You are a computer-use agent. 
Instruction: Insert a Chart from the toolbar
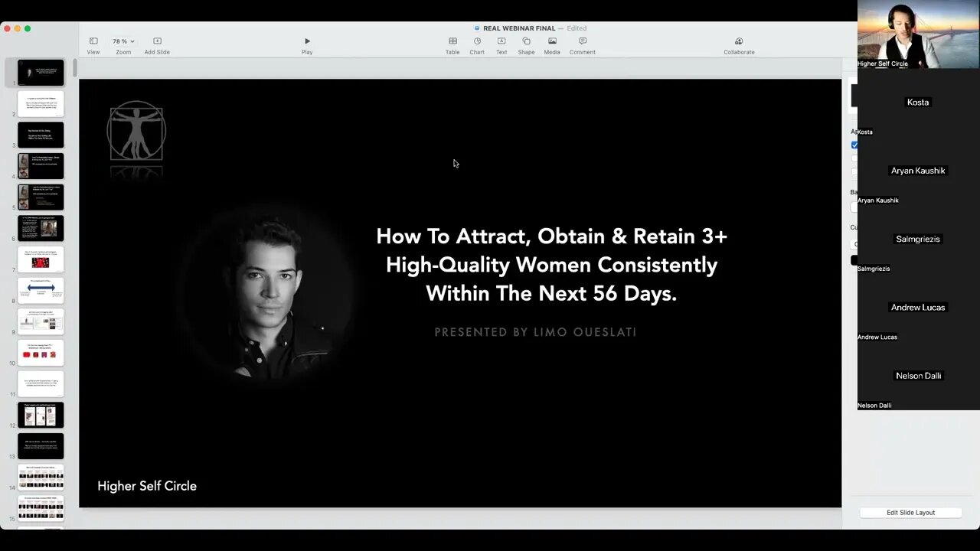(477, 41)
